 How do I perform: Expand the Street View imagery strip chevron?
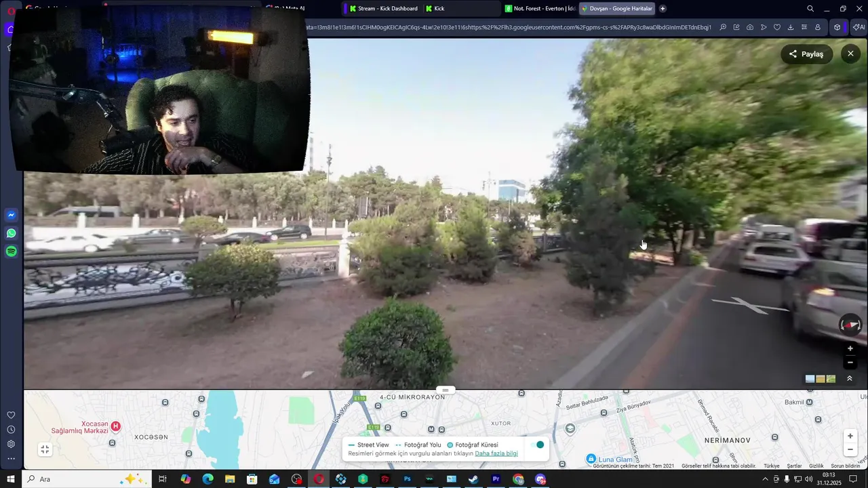(x=850, y=379)
